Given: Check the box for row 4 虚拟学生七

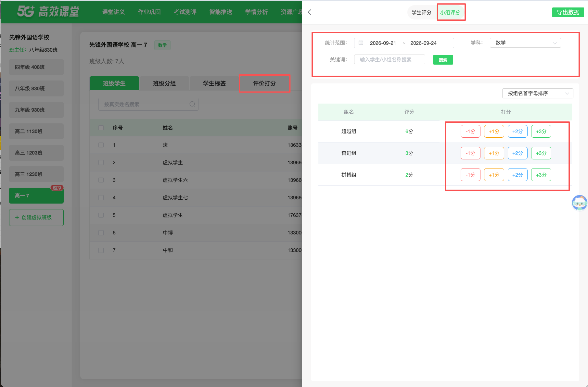Looking at the screenshot, I should [x=101, y=198].
